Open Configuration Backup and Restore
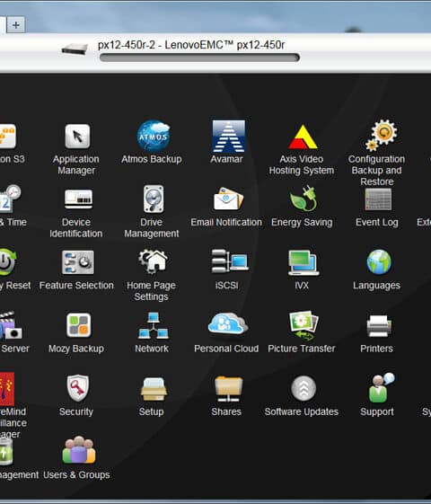The height and width of the screenshot is (504, 431). (381, 136)
